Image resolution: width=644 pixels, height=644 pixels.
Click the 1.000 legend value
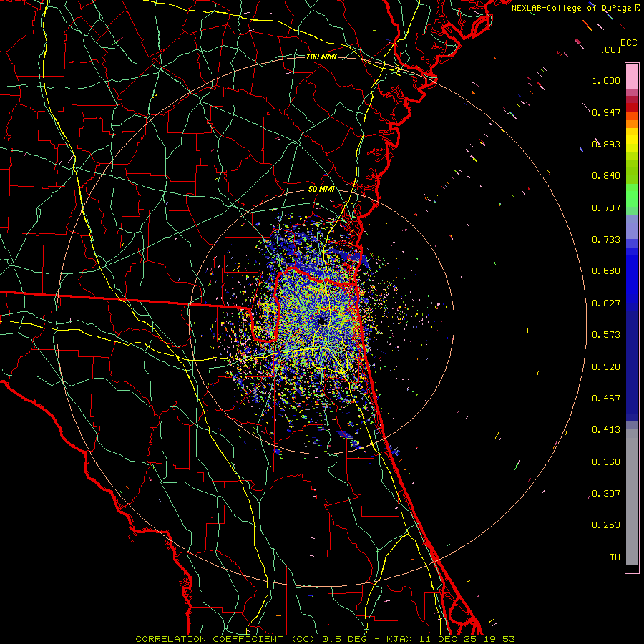click(x=606, y=80)
